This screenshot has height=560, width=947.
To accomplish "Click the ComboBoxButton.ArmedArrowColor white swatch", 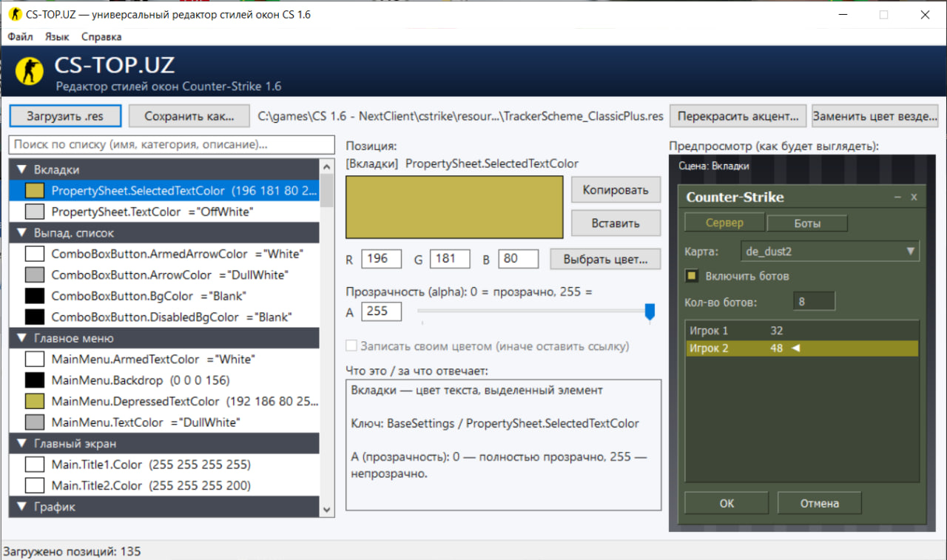I will [35, 254].
